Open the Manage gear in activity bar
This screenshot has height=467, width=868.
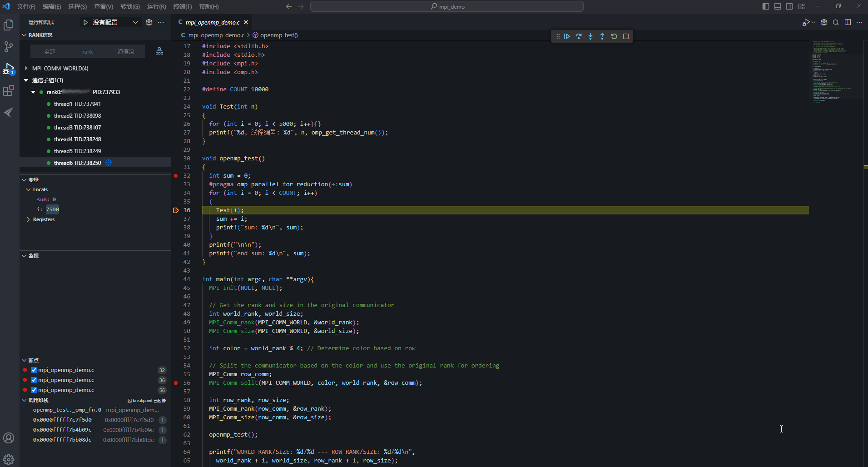point(9,459)
